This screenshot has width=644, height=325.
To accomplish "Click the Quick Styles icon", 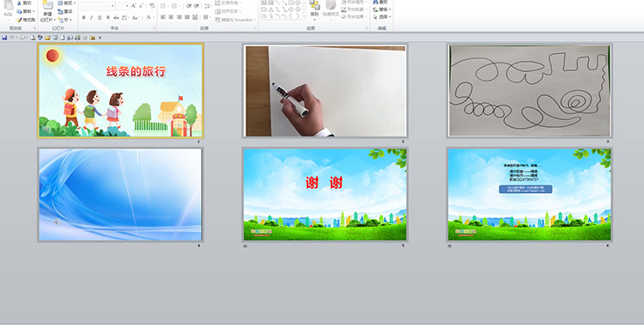I will coord(331,5).
